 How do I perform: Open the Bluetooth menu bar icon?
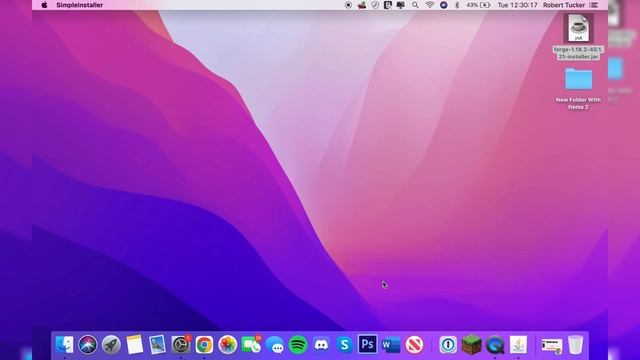[457, 5]
